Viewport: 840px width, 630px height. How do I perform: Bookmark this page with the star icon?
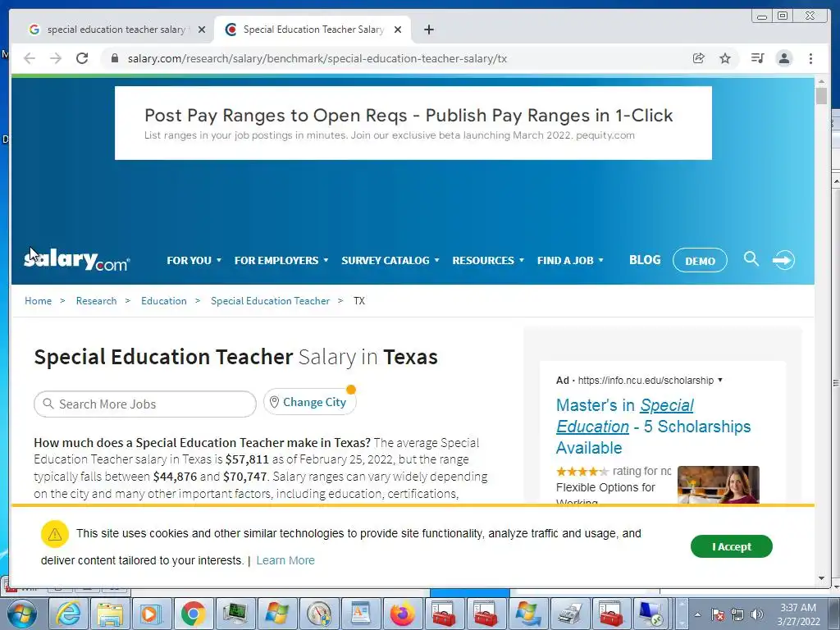tap(725, 58)
